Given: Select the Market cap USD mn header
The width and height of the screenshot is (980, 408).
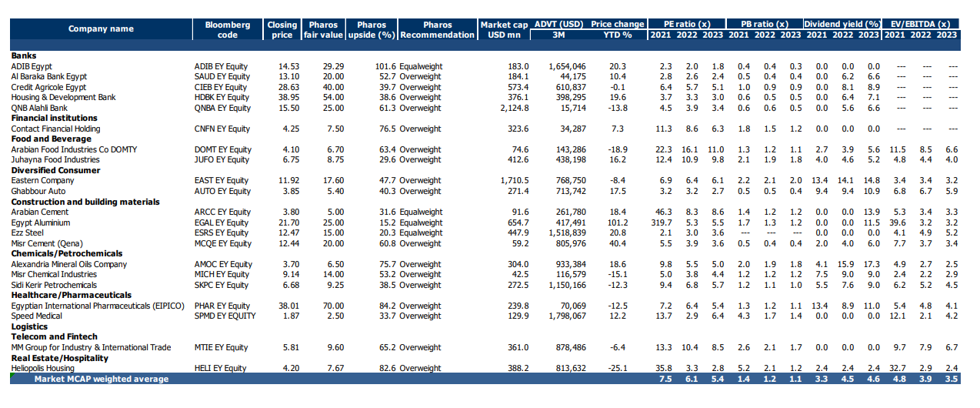Looking at the screenshot, I should pyautogui.click(x=504, y=29).
